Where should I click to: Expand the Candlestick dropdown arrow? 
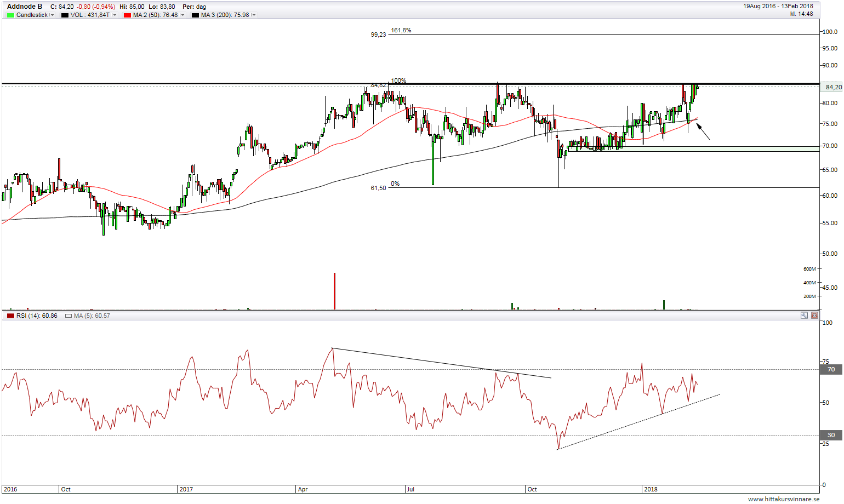point(52,15)
